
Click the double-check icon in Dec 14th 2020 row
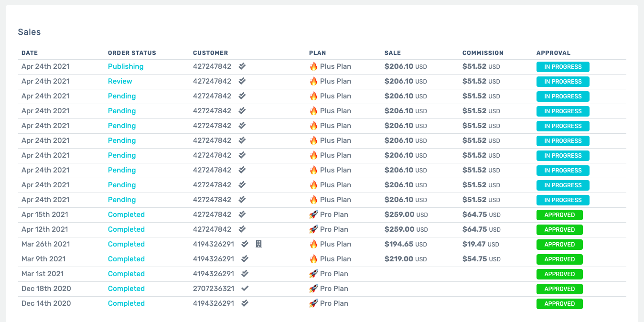245,303
